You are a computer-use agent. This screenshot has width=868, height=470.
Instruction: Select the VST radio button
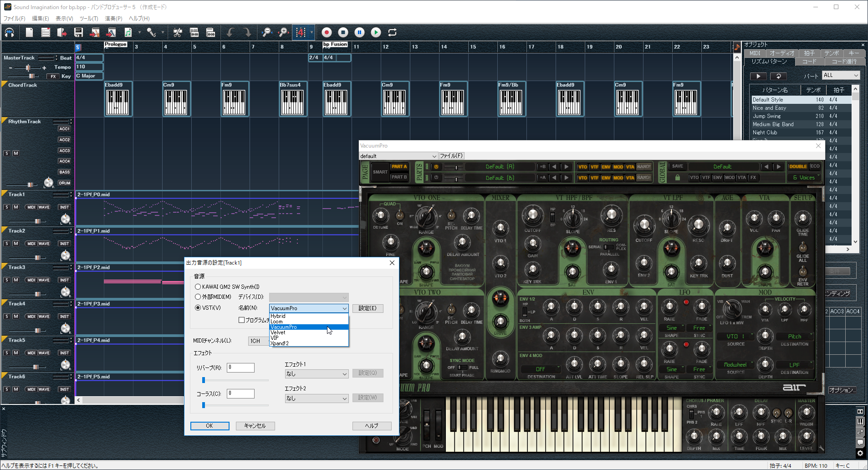[x=198, y=308]
